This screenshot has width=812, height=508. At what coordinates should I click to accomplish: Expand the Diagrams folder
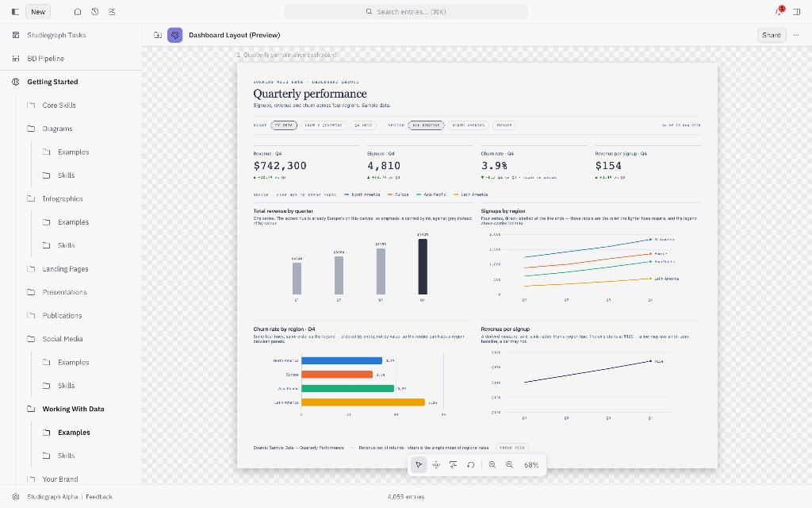coord(57,129)
